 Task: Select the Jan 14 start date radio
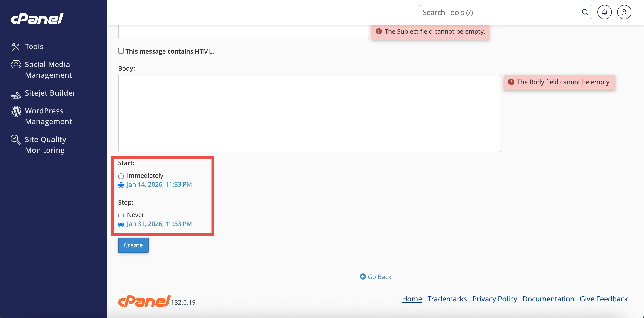(121, 185)
